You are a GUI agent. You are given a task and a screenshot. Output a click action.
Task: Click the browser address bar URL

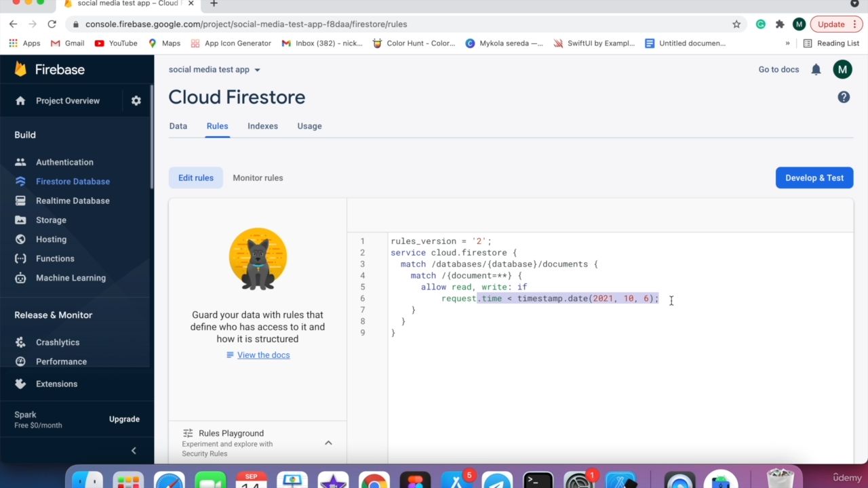click(245, 24)
